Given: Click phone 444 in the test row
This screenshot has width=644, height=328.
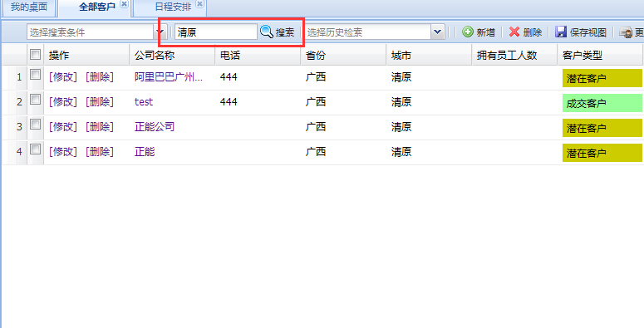Looking at the screenshot, I should pyautogui.click(x=229, y=102).
